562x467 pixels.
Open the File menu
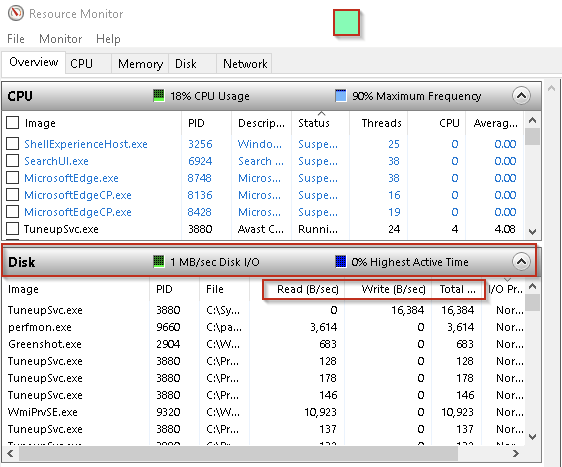point(16,39)
